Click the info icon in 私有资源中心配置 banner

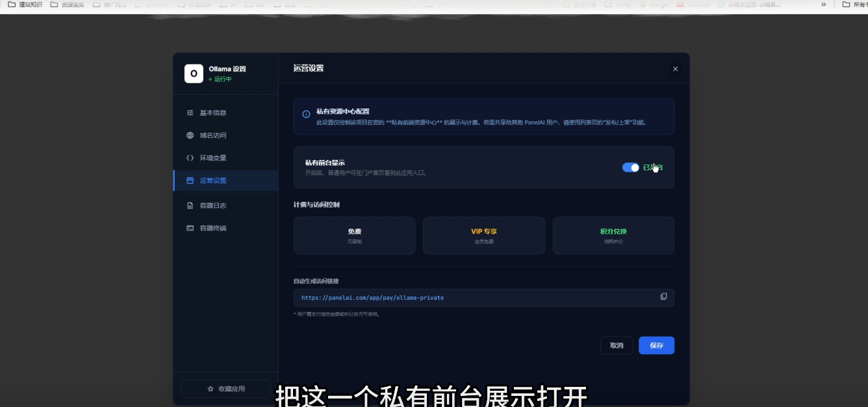click(306, 114)
